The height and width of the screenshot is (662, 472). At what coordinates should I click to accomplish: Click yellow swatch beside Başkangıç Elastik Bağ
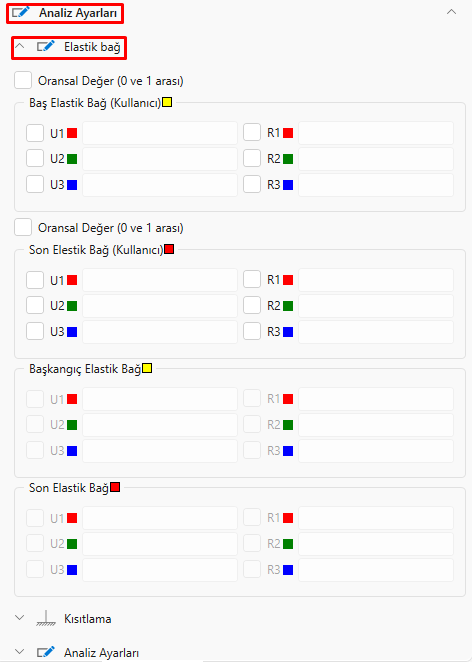point(147,368)
